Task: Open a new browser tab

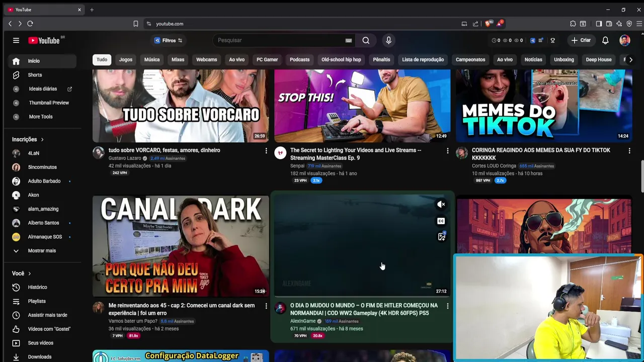Action: click(x=92, y=10)
